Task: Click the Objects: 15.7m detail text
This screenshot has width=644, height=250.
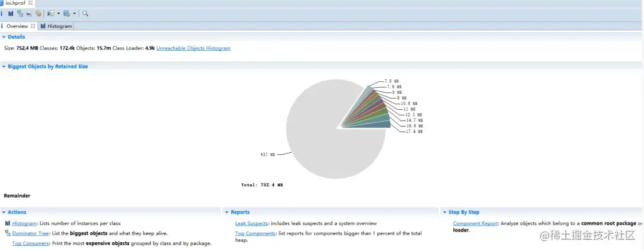Action: [94, 48]
